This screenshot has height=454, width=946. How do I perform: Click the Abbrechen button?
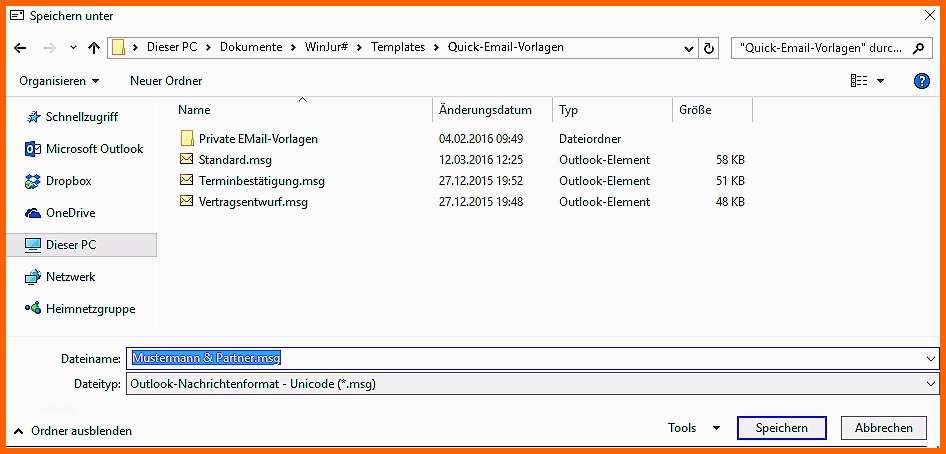click(x=884, y=428)
